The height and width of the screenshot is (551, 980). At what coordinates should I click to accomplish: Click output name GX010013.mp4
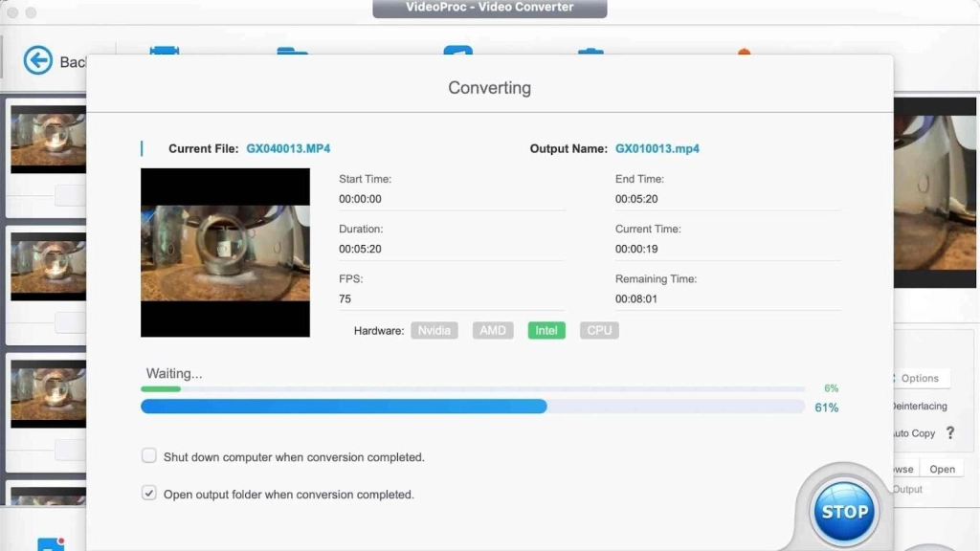(657, 148)
